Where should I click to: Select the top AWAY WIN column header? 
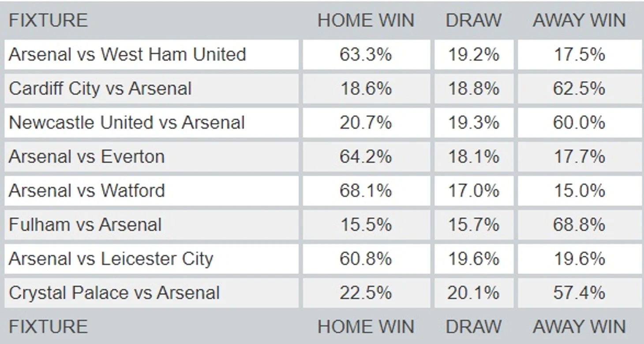point(579,20)
